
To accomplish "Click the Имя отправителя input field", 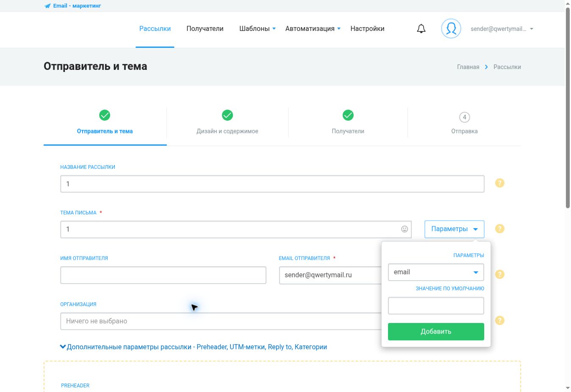I will (163, 275).
